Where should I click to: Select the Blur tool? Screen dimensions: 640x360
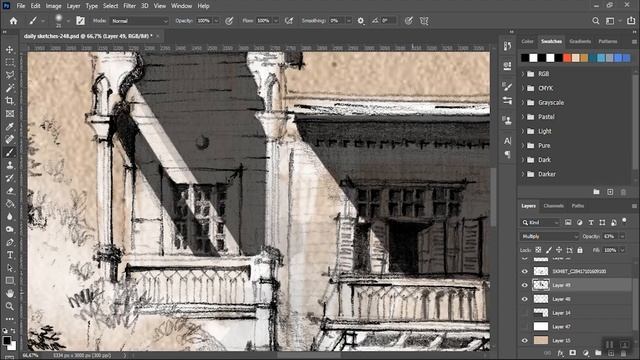coord(10,216)
